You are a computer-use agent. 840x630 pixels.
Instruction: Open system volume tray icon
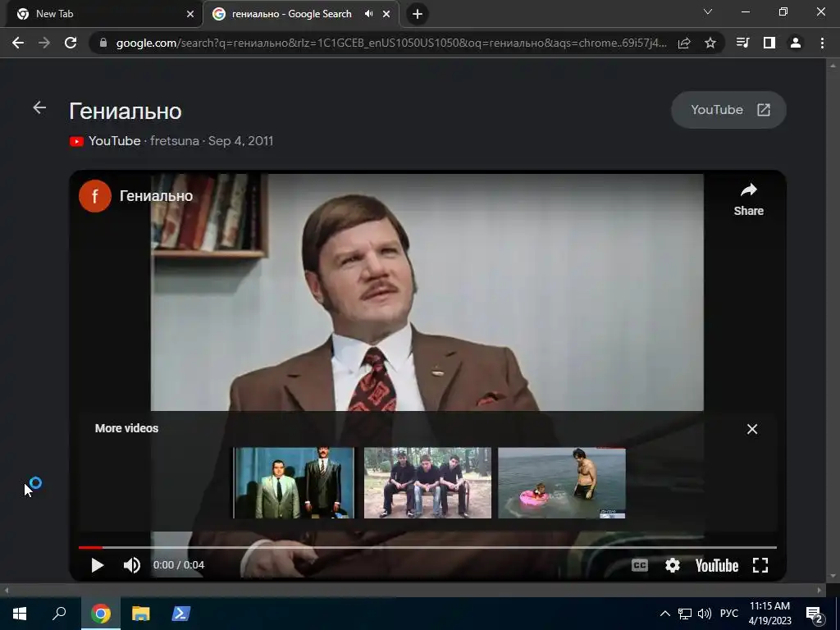coord(705,614)
